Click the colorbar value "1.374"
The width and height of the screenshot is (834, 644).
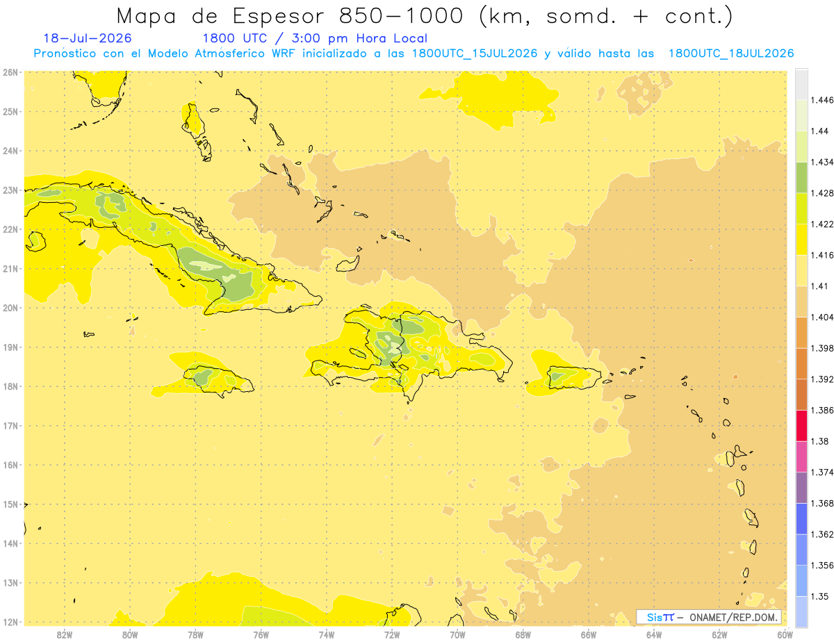[x=821, y=472]
